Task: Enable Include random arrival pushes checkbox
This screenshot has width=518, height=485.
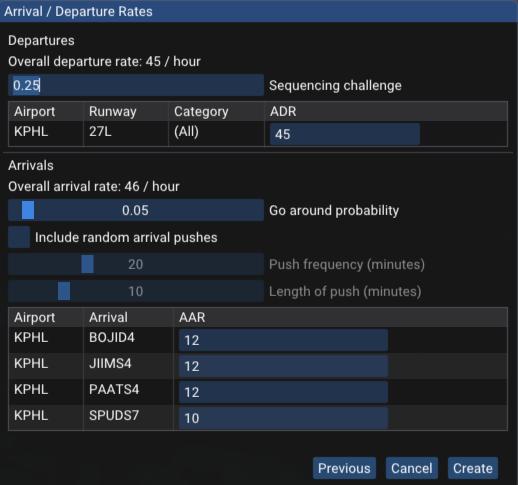Action: [x=19, y=237]
